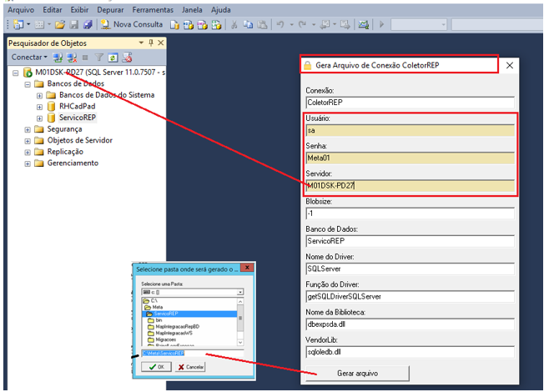Image resolution: width=544 pixels, height=392 pixels.
Task: Select the ServicoREP database node
Action: click(77, 118)
